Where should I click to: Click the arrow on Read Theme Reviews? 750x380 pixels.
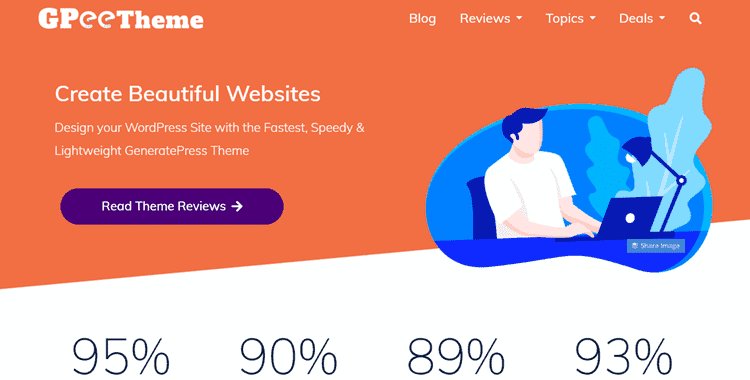[237, 206]
